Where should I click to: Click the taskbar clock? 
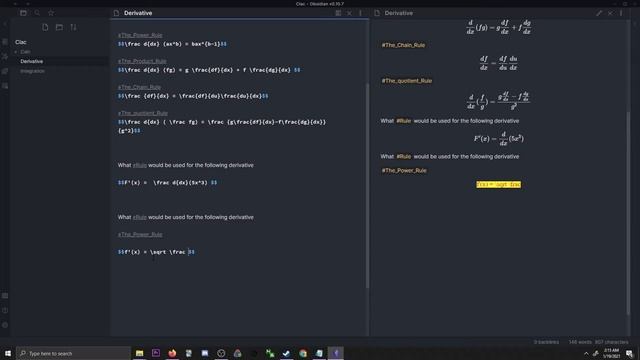(x=611, y=353)
